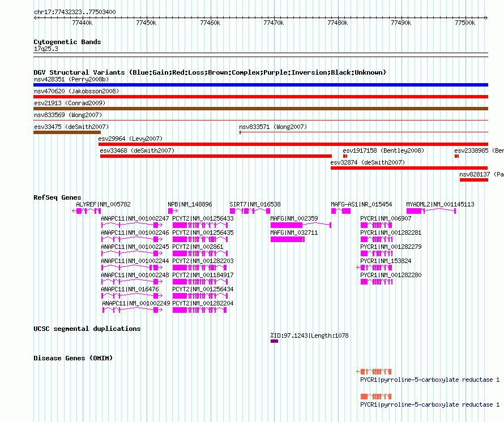Open first PYCR1 pyrroline-5-carboxylate reductase 1 link

click(x=430, y=380)
